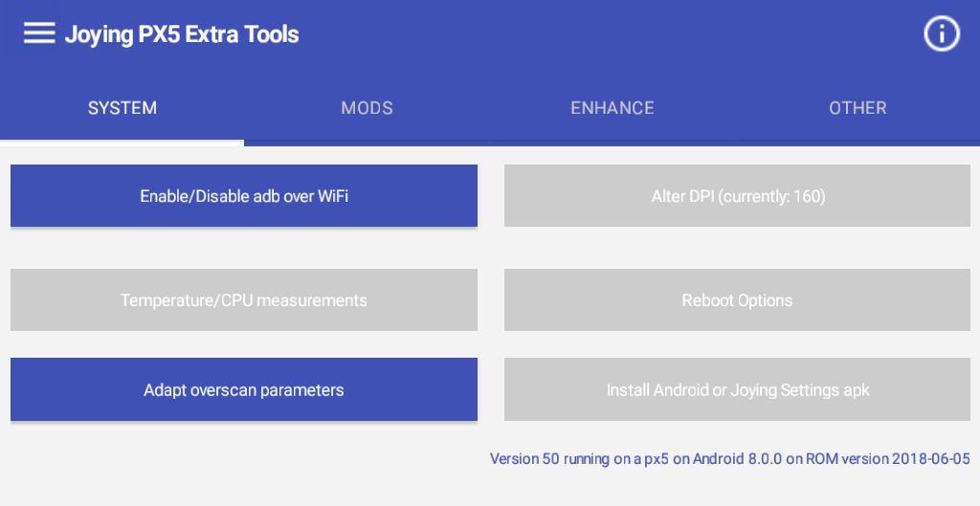The image size is (980, 506).
Task: Open the hamburger navigation menu
Action: pos(39,33)
